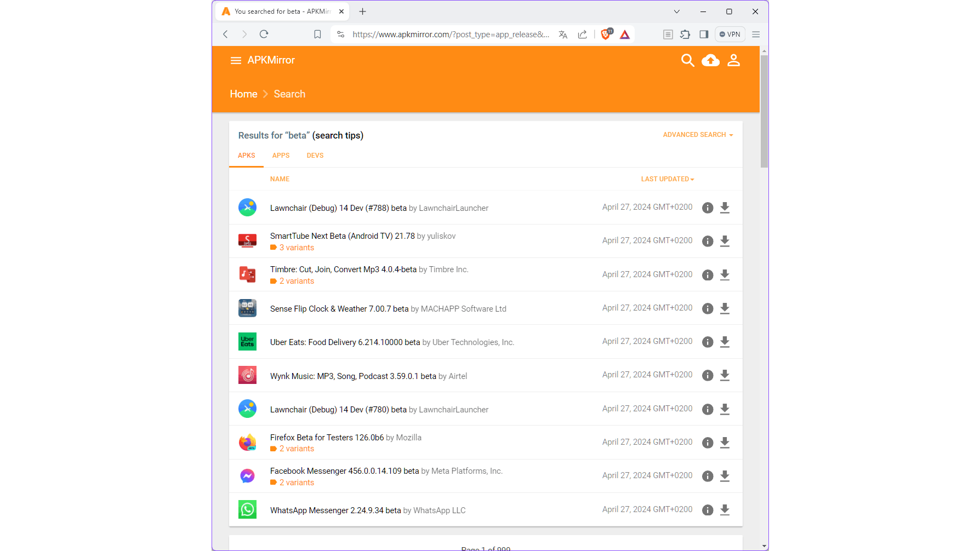Go forward with the browser forward arrow
This screenshot has width=980, height=551.
244,34
